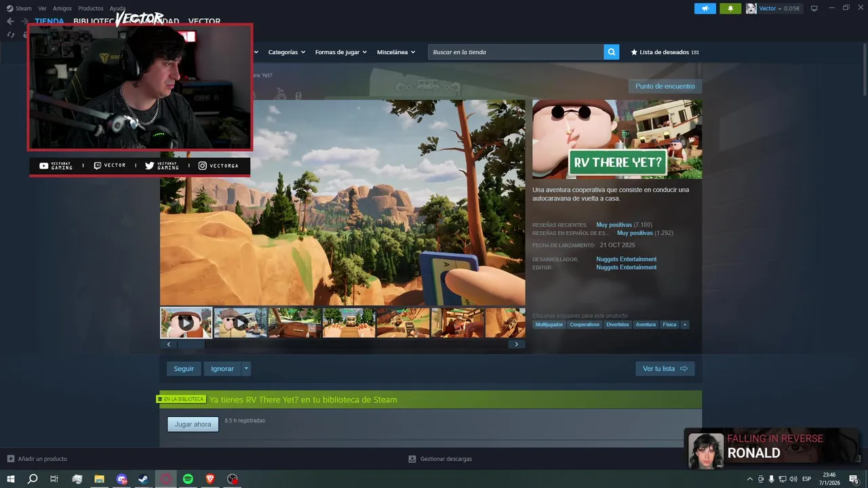Select the Multijugador tag
The height and width of the screenshot is (488, 868).
[x=549, y=325]
